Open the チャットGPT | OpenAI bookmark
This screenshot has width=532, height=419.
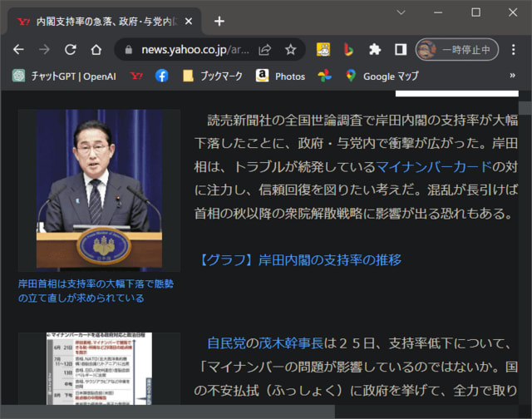[x=65, y=76]
